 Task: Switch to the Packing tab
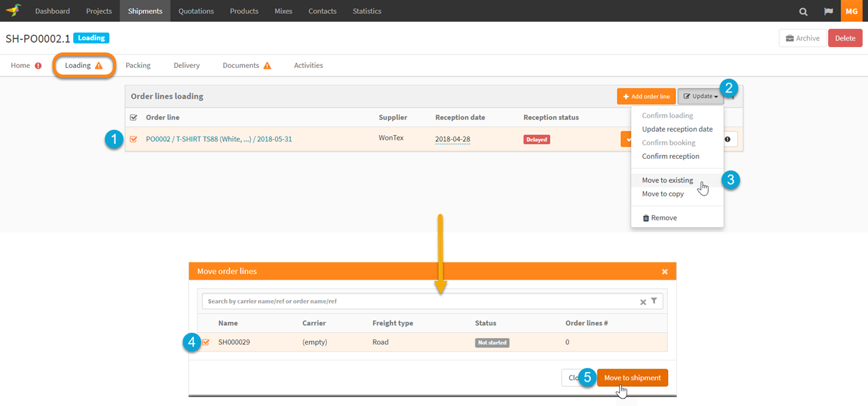[x=138, y=66]
